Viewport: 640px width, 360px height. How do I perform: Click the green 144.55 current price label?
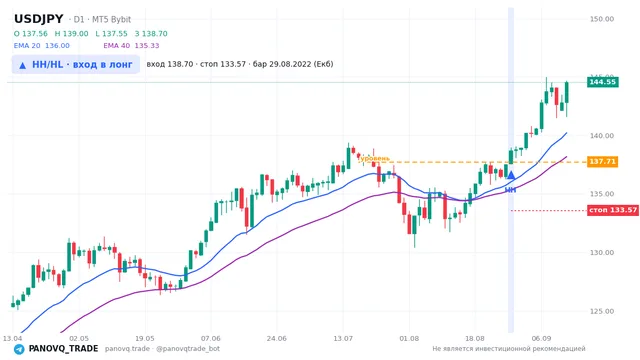tap(602, 82)
